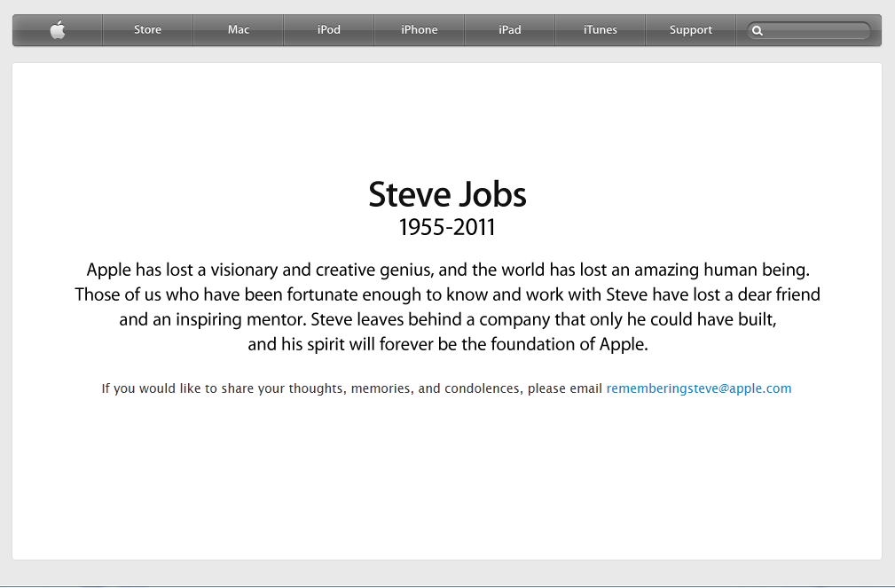
Task: Click line starting "Apple has lost a visionary"
Action: pos(448,270)
